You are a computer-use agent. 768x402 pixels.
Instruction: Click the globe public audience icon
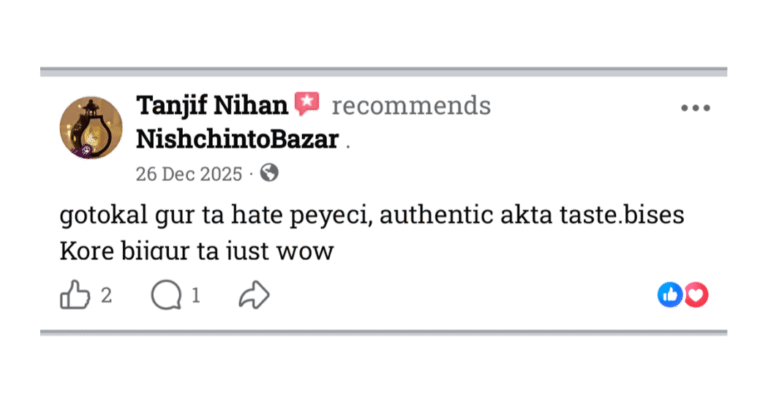click(x=269, y=173)
